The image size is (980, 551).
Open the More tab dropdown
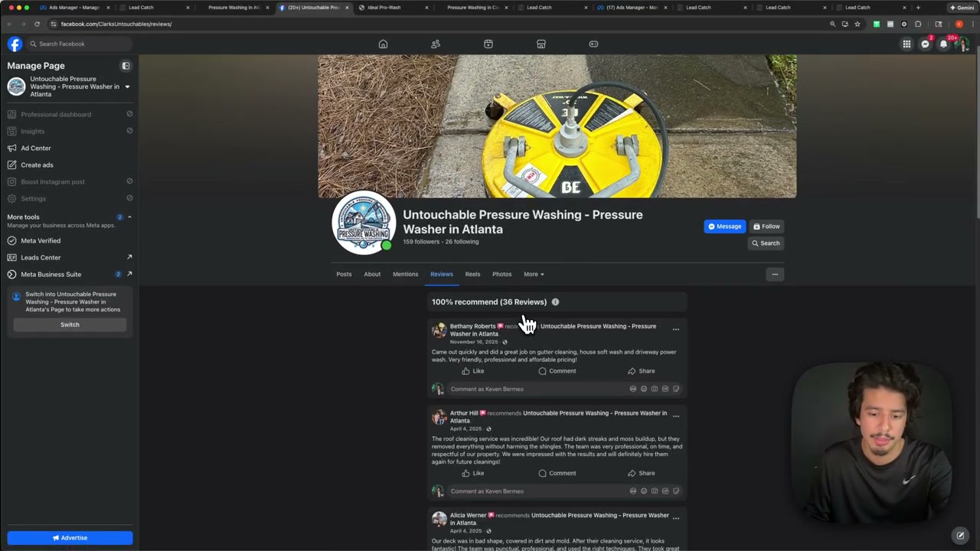pyautogui.click(x=534, y=274)
